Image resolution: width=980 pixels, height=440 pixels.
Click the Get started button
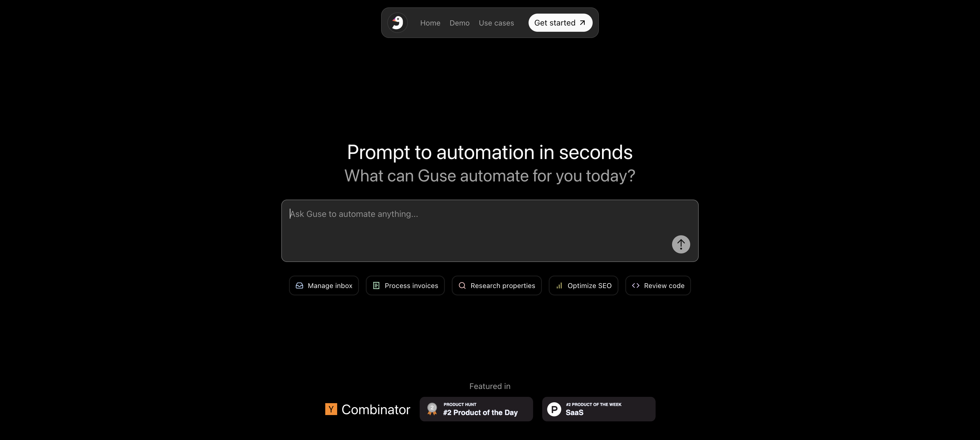(x=560, y=23)
